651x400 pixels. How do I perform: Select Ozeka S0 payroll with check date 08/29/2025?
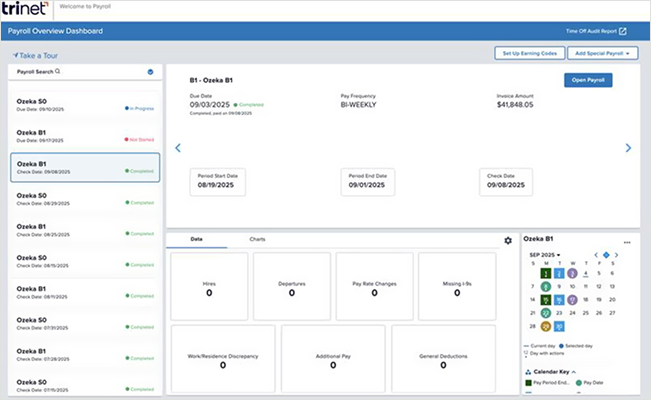tap(85, 199)
